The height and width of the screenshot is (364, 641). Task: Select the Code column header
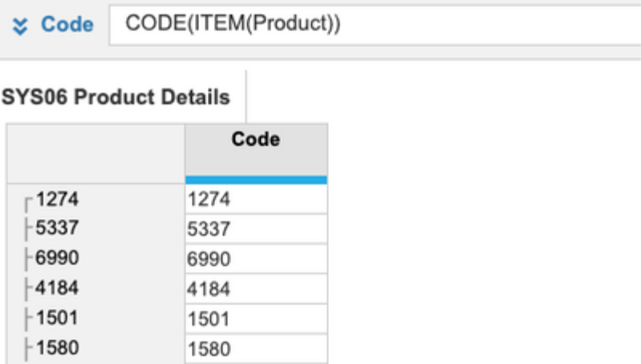pos(256,149)
